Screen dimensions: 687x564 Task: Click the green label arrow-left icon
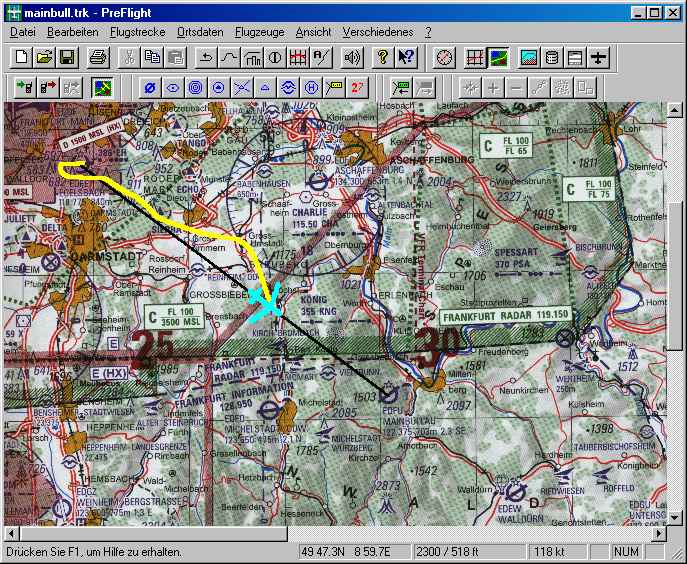[x=400, y=88]
